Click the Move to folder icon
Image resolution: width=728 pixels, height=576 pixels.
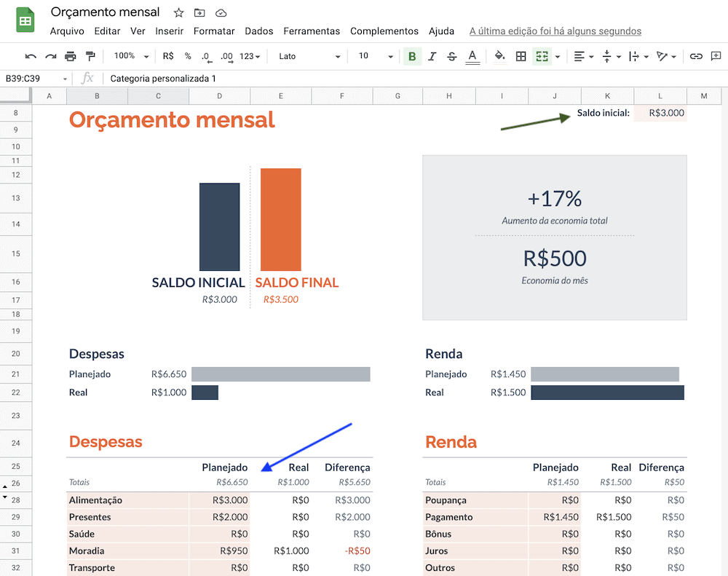point(199,13)
